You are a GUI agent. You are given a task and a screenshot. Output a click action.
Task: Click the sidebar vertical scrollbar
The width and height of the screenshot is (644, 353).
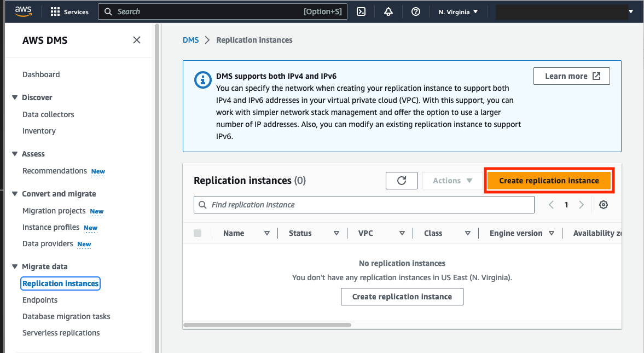(x=156, y=188)
